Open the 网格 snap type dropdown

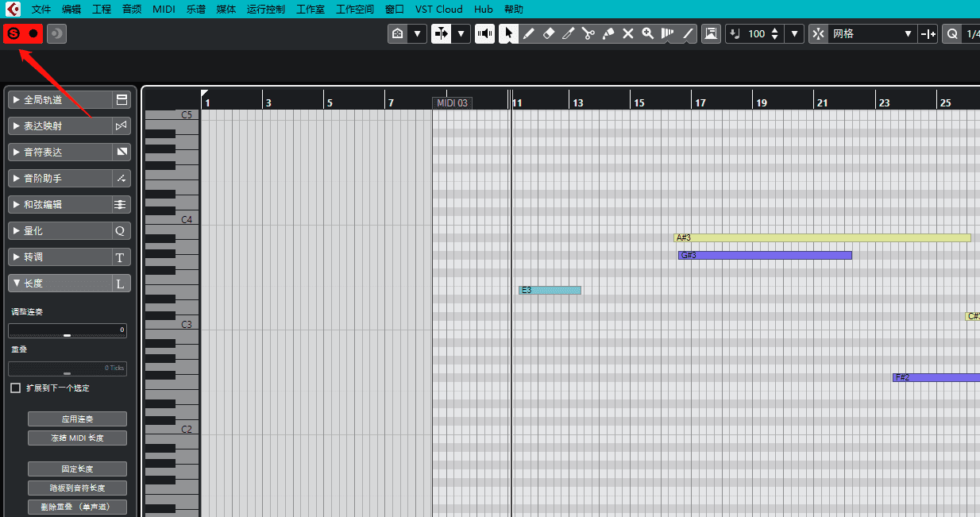coord(871,33)
